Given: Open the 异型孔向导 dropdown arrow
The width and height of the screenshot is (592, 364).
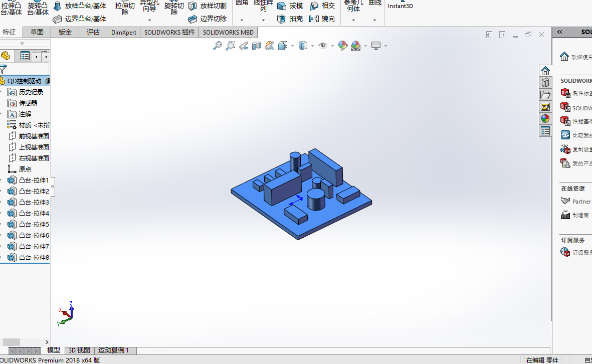Looking at the screenshot, I should [149, 21].
